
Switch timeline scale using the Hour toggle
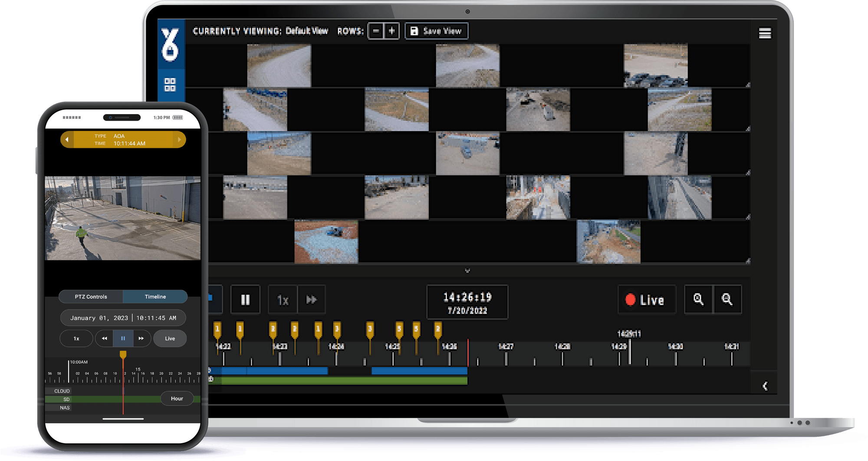tap(177, 398)
